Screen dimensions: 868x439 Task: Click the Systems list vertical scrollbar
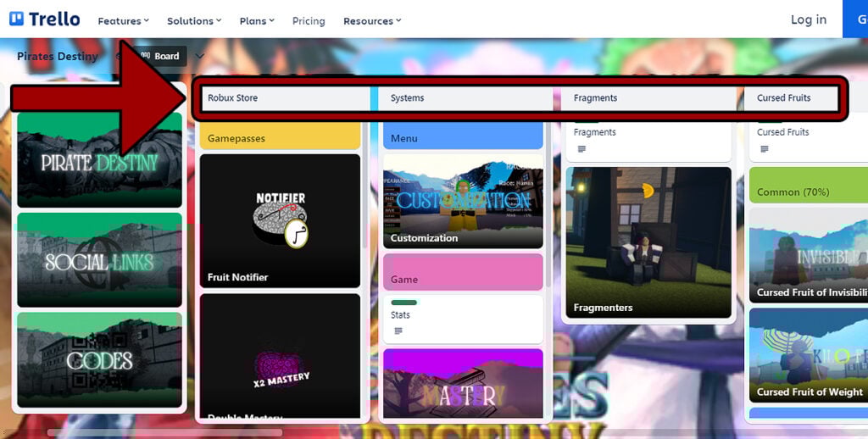coord(547,205)
